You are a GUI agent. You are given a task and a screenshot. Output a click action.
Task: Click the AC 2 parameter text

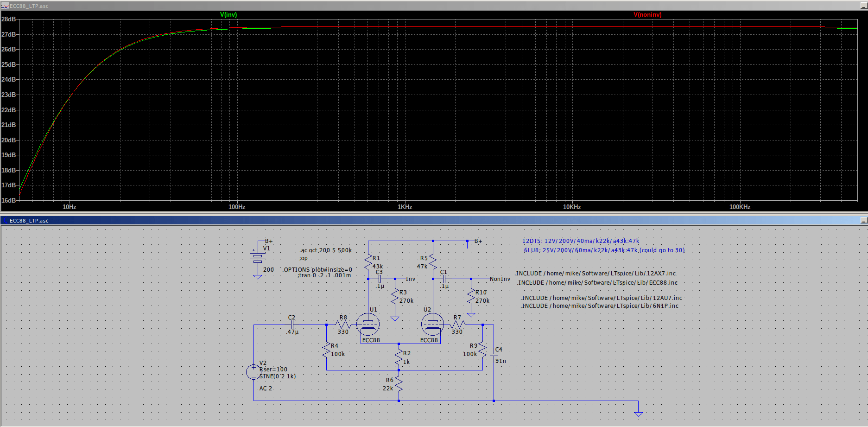coord(266,389)
